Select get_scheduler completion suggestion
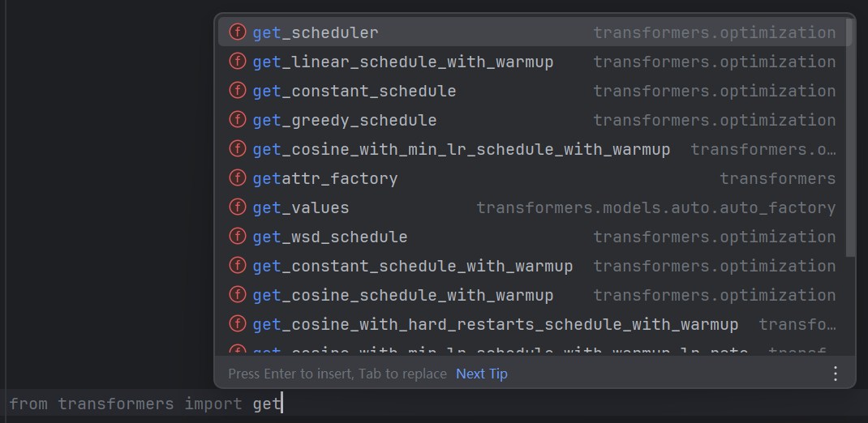Image resolution: width=868 pixels, height=423 pixels. tap(531, 32)
